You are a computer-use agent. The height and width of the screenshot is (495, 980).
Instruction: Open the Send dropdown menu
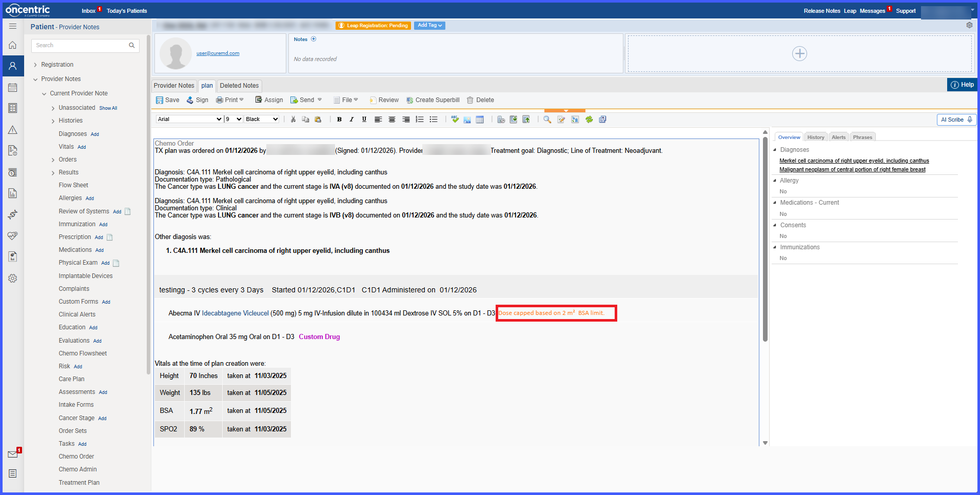[x=306, y=100]
